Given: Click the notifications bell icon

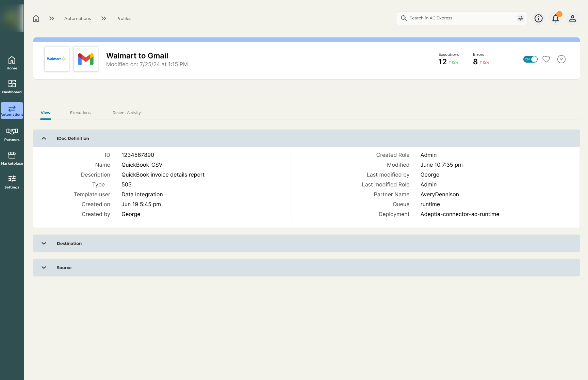Looking at the screenshot, I should coord(555,18).
